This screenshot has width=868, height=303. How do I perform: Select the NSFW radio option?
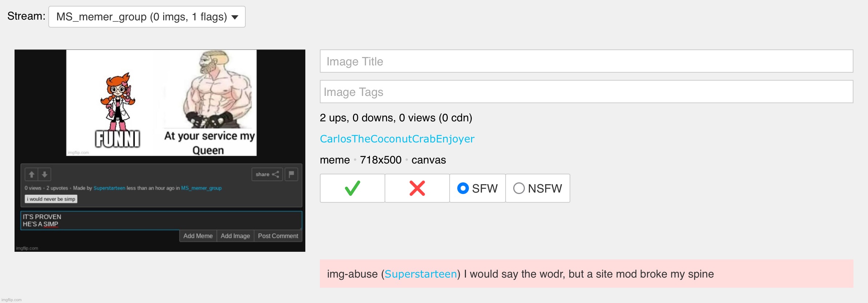(519, 188)
